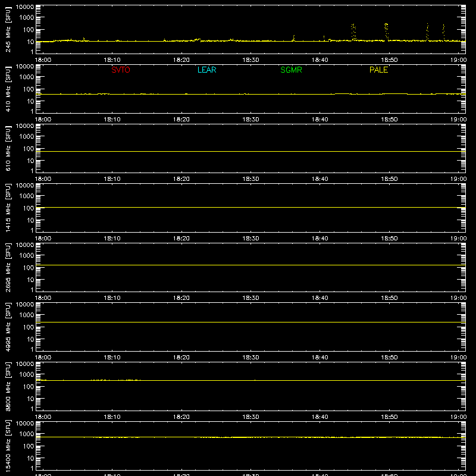This screenshot has height=476, width=476.
Task: Click the 18:40 label below 2695 MHz plot
Action: (320, 298)
